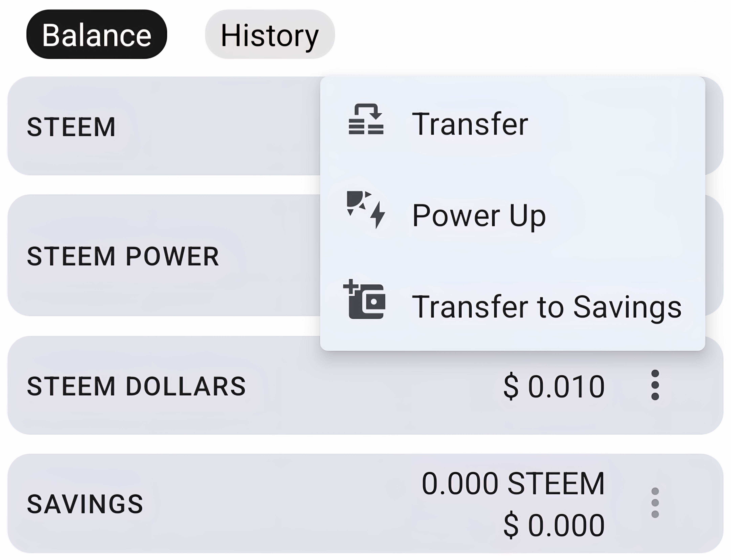Click empty area right of History tab

pyautogui.click(x=530, y=34)
